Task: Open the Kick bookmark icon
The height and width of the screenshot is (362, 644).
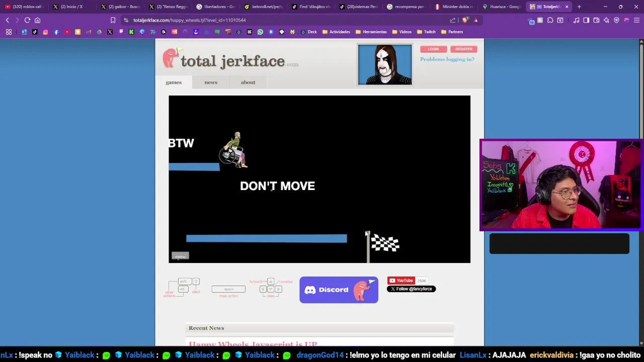Action: pyautogui.click(x=131, y=32)
